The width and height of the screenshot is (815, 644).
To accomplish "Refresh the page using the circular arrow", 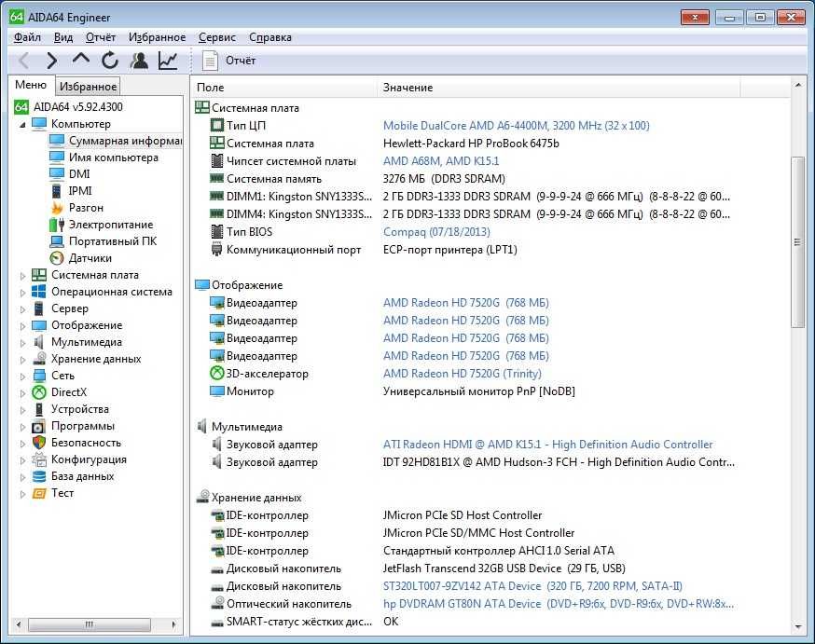I will (110, 61).
